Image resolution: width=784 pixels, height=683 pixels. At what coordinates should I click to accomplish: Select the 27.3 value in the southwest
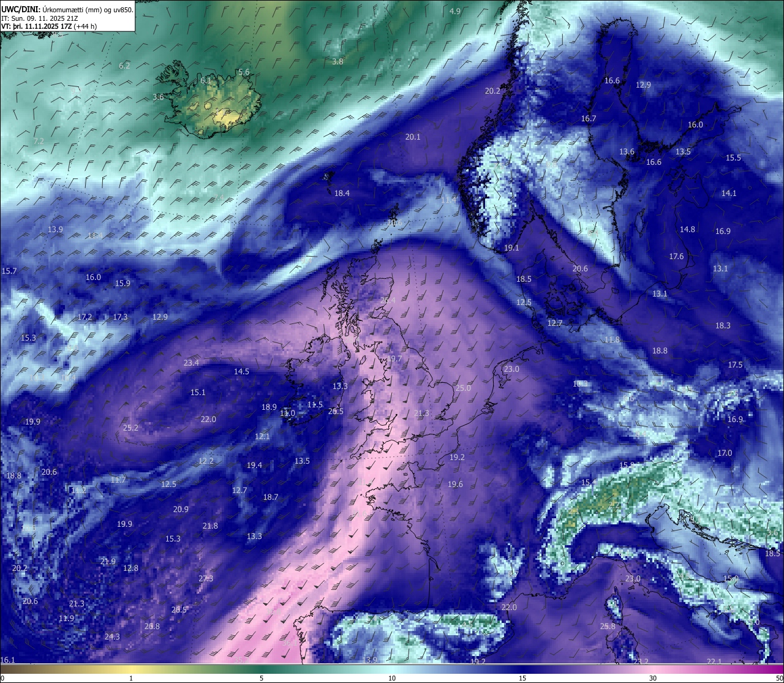tap(206, 579)
